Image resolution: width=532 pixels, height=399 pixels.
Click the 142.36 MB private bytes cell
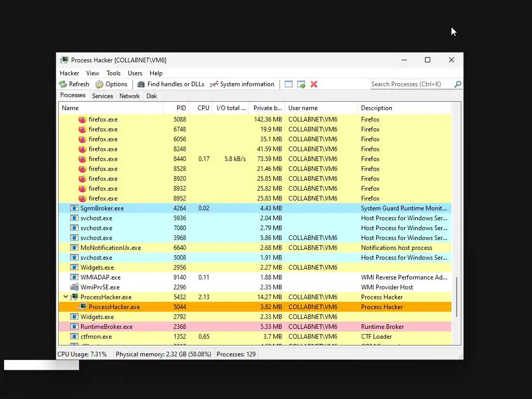pos(268,119)
